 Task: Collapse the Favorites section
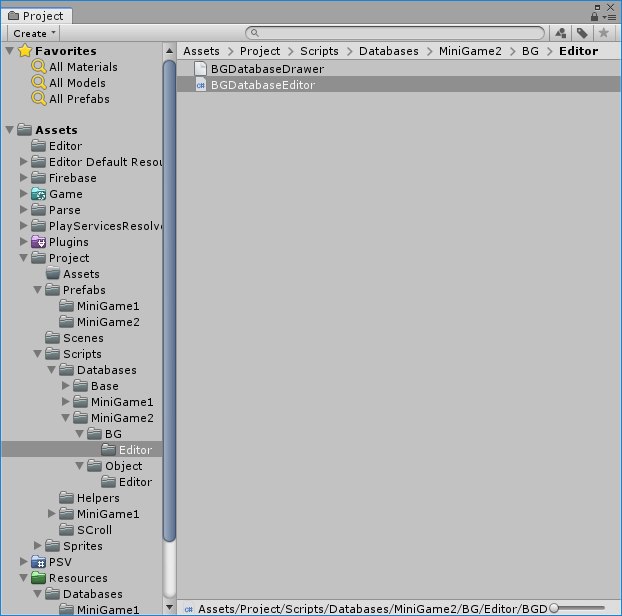point(10,51)
